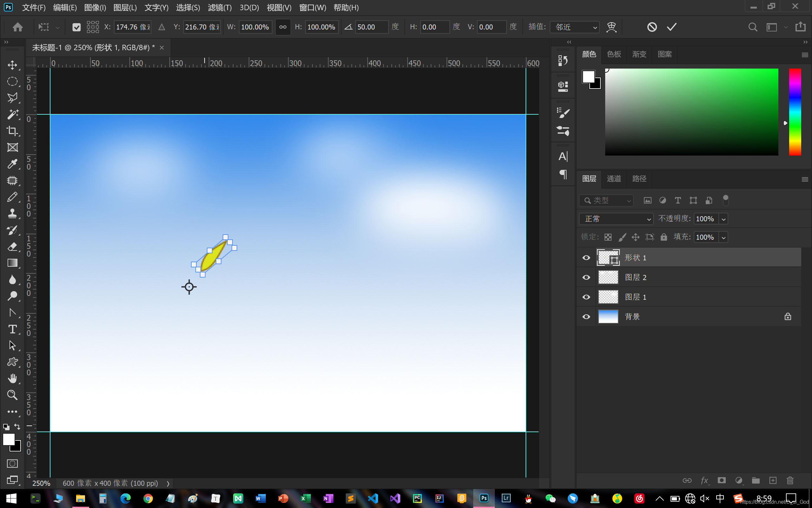
Task: Open the layer filter 类型 dropdown
Action: tap(606, 201)
